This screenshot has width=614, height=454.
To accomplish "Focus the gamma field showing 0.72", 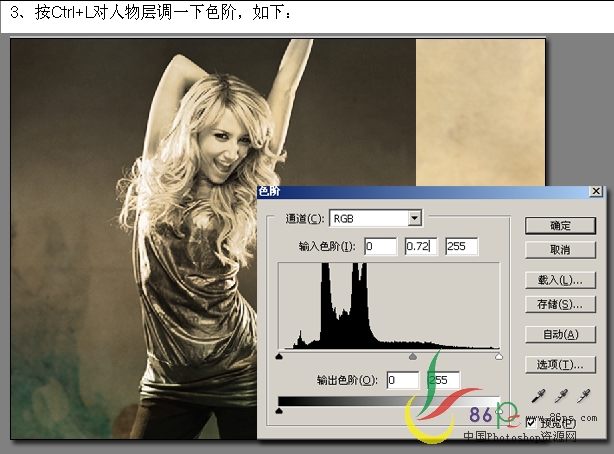I will 421,246.
